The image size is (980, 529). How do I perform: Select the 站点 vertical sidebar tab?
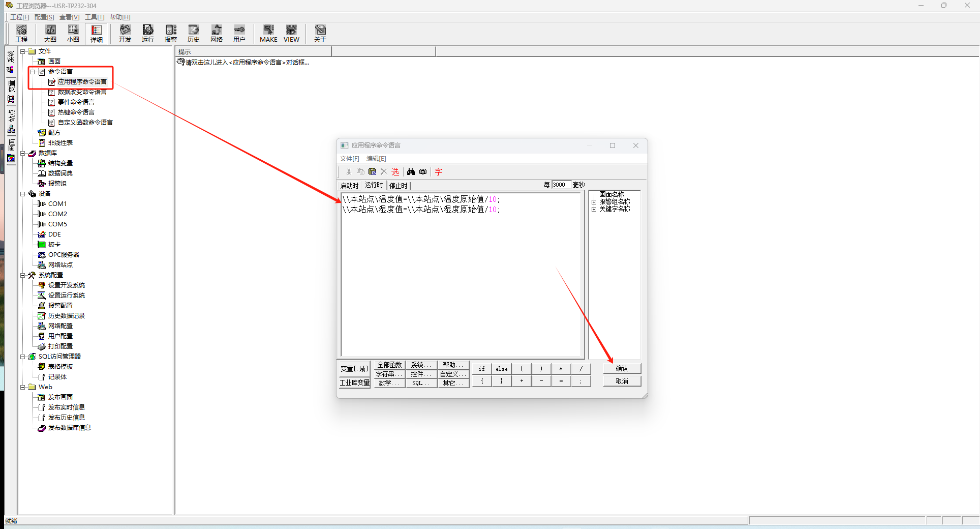tap(11, 122)
